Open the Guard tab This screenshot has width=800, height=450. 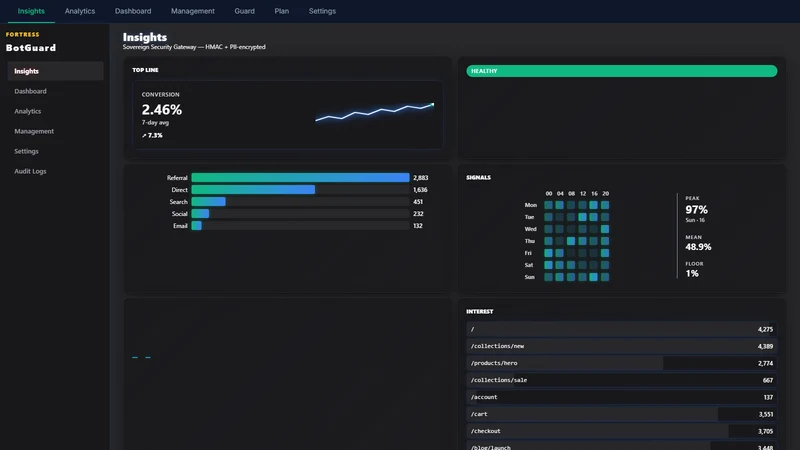point(244,11)
